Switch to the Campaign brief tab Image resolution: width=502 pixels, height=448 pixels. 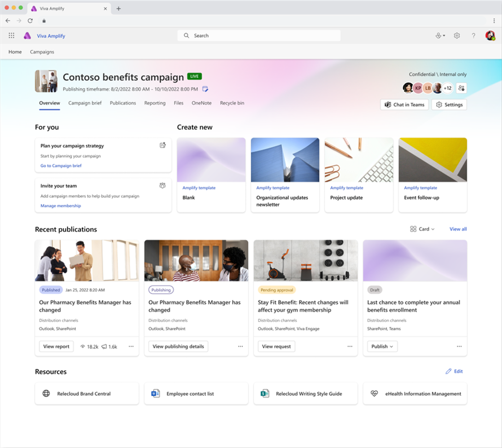point(85,103)
